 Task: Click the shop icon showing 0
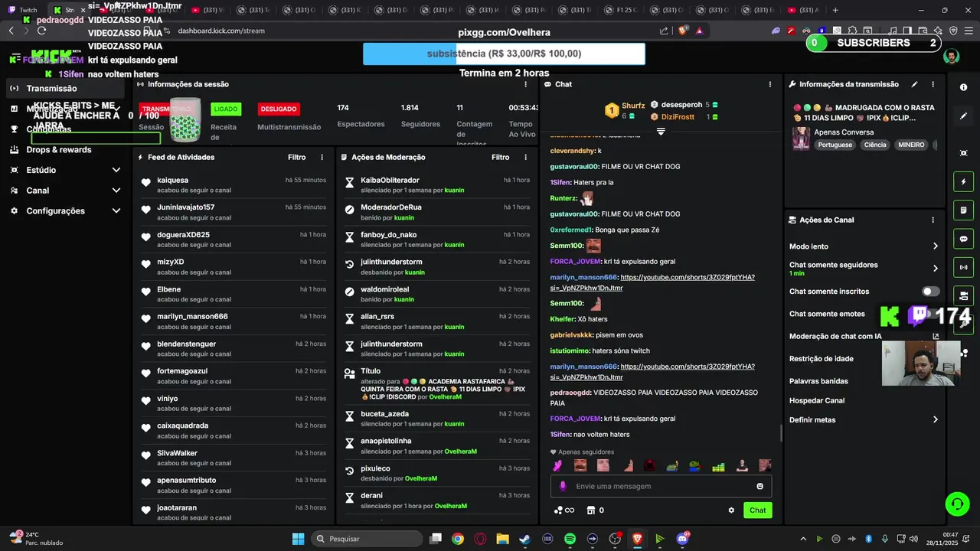[x=595, y=510]
